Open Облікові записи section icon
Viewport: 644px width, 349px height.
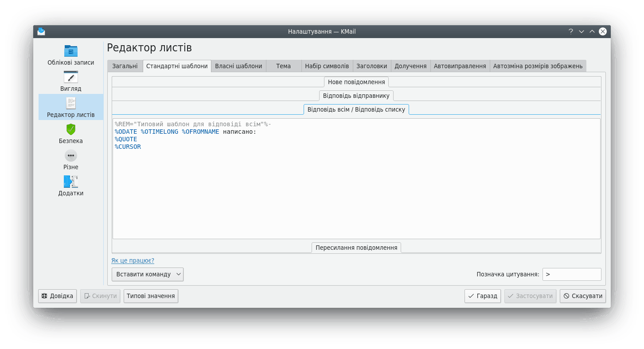(70, 51)
